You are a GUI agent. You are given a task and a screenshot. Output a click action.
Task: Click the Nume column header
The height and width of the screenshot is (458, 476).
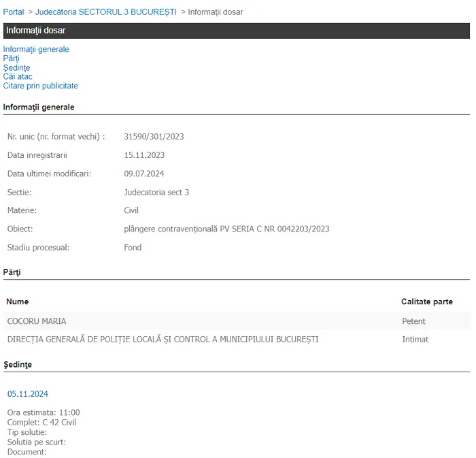pos(18,301)
